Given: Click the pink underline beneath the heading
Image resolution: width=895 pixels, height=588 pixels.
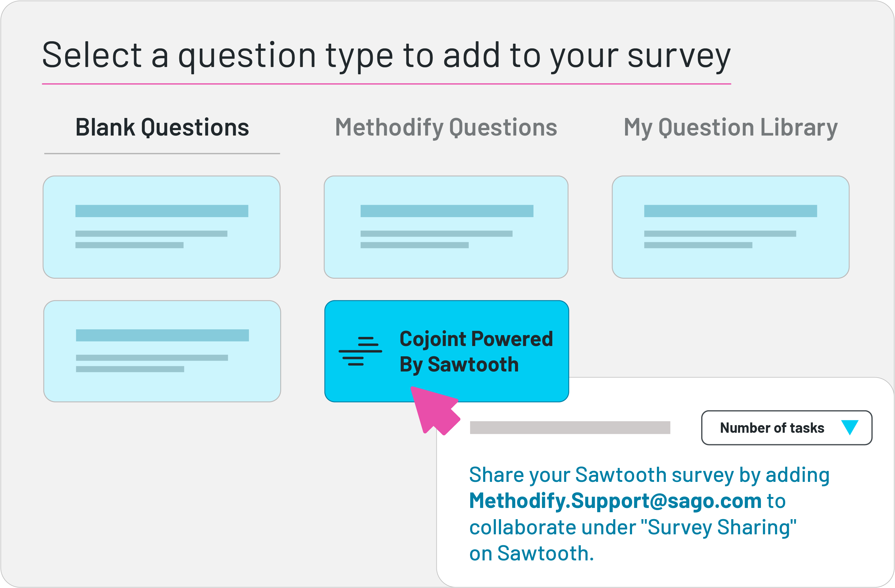Looking at the screenshot, I should coord(386,84).
